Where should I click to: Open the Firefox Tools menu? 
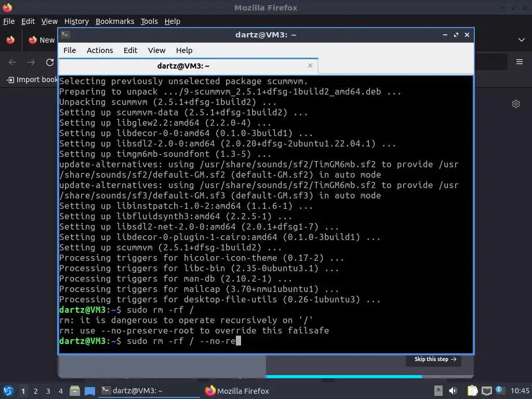(149, 21)
